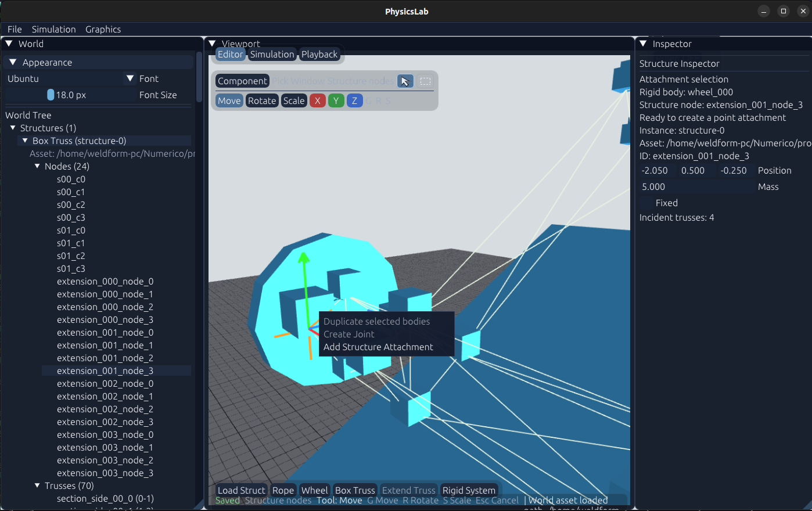
Task: Select truss section_side_00_0 (0-1)
Action: (x=105, y=498)
